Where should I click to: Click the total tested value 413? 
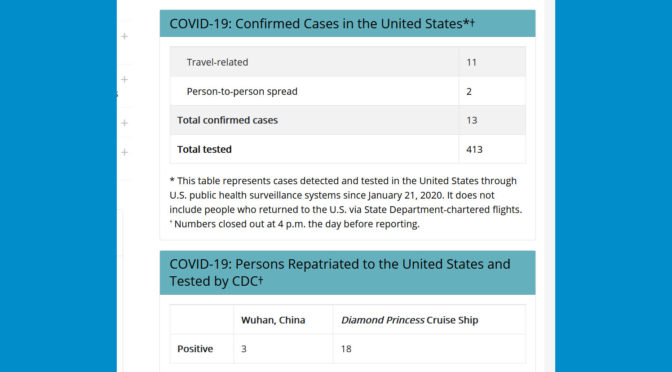click(474, 150)
